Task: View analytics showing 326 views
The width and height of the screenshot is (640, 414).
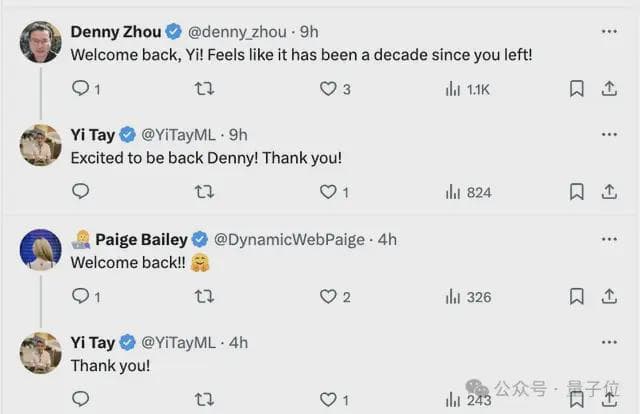Action: (x=467, y=296)
